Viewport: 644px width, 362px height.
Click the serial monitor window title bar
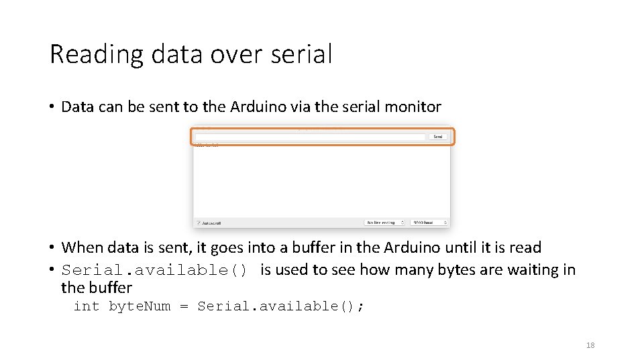tap(321, 127)
